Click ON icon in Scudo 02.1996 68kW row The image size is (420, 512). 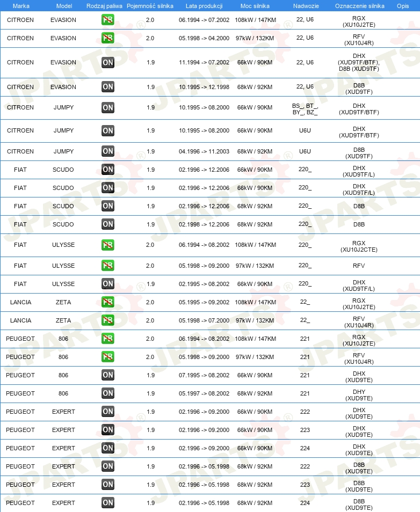[107, 206]
